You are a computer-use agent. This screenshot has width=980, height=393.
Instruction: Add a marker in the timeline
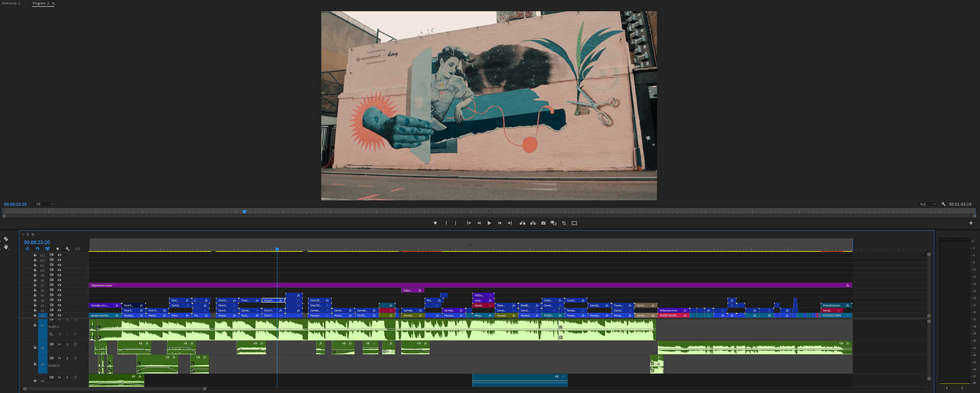pos(57,249)
